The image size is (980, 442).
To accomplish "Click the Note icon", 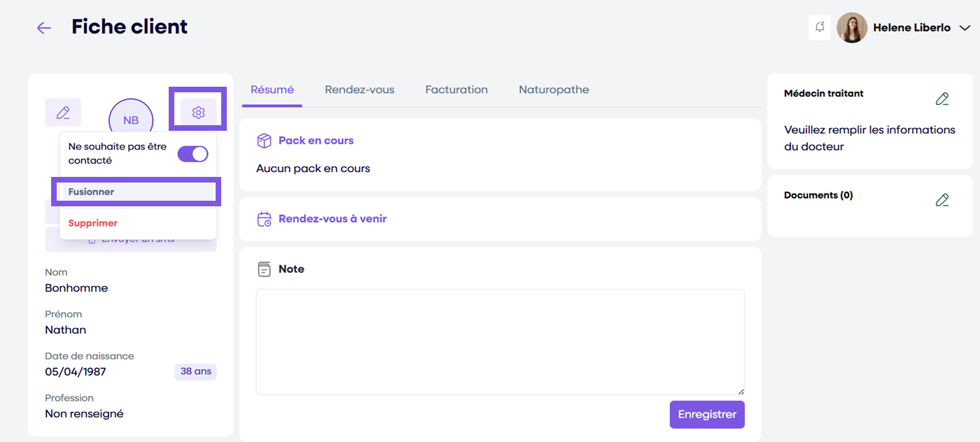I will (x=264, y=269).
